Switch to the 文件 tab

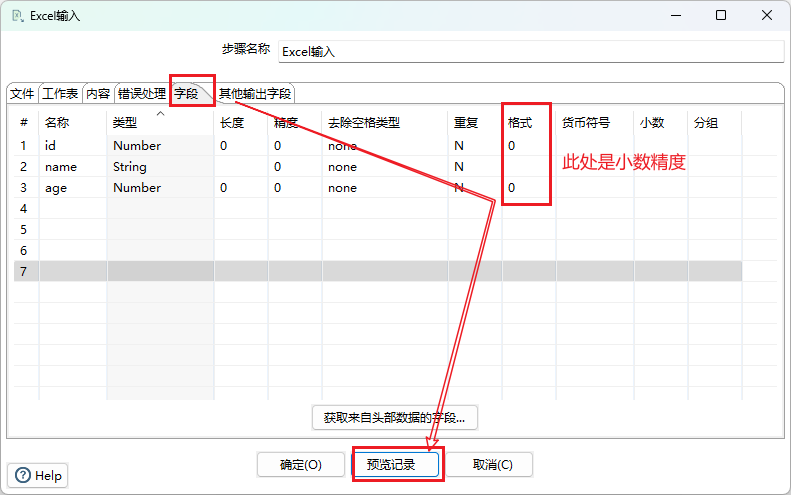point(22,94)
